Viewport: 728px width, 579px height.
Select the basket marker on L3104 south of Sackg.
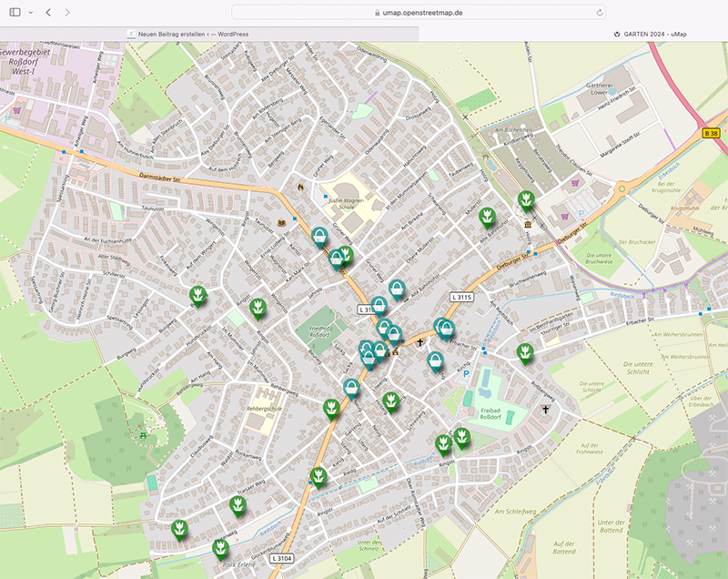click(x=351, y=389)
